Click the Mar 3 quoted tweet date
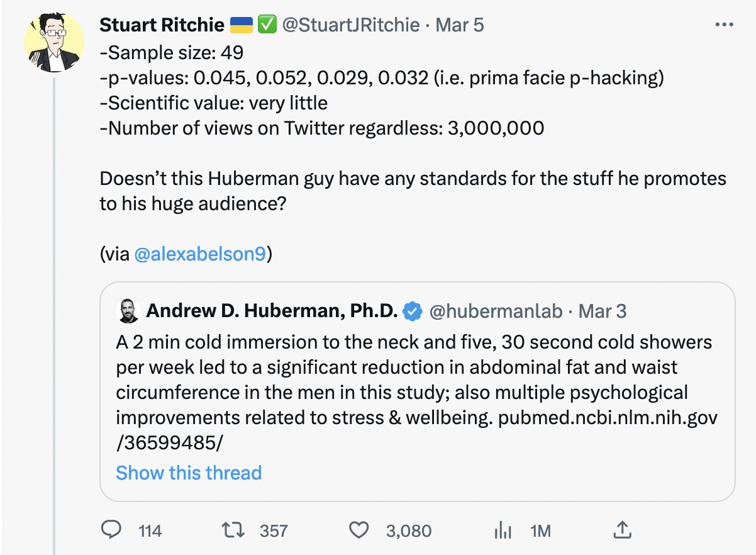 tap(602, 311)
